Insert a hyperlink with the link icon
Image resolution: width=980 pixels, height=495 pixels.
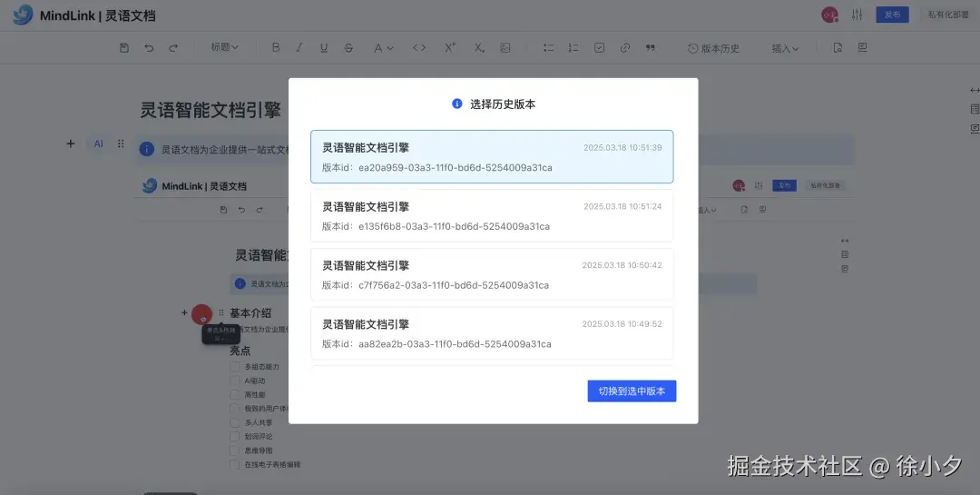pos(625,47)
